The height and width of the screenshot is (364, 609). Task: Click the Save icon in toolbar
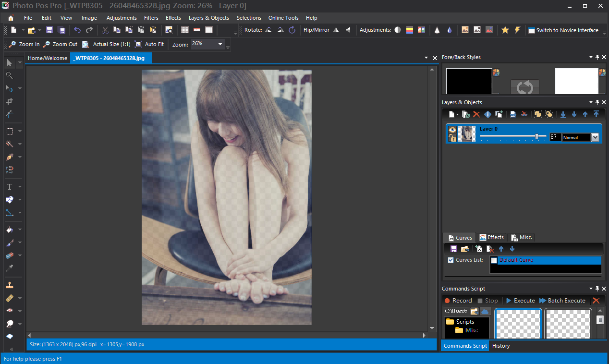[49, 30]
